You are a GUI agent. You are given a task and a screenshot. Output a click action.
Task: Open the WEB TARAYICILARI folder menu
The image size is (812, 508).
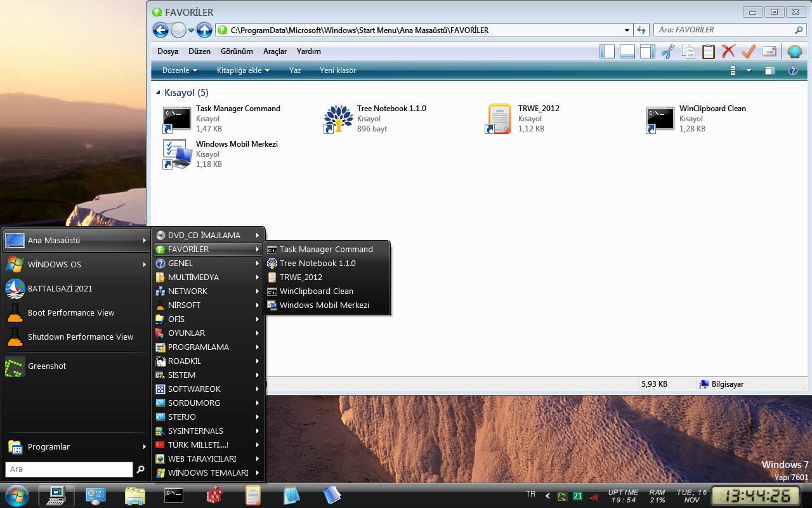click(208, 459)
